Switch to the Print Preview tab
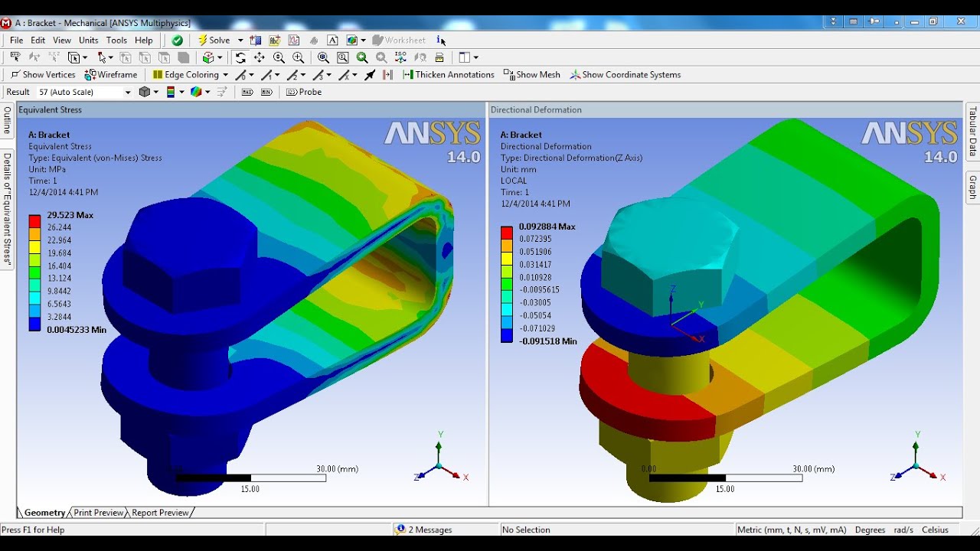 98,513
